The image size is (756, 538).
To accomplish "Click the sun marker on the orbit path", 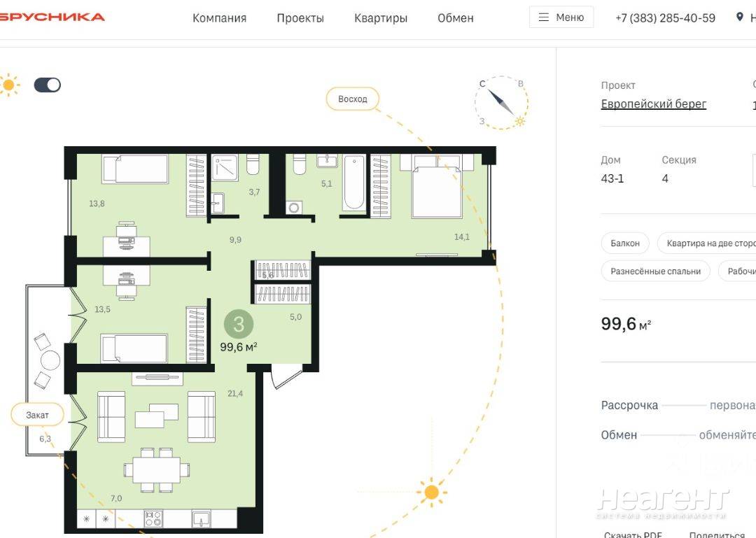I will 431,492.
